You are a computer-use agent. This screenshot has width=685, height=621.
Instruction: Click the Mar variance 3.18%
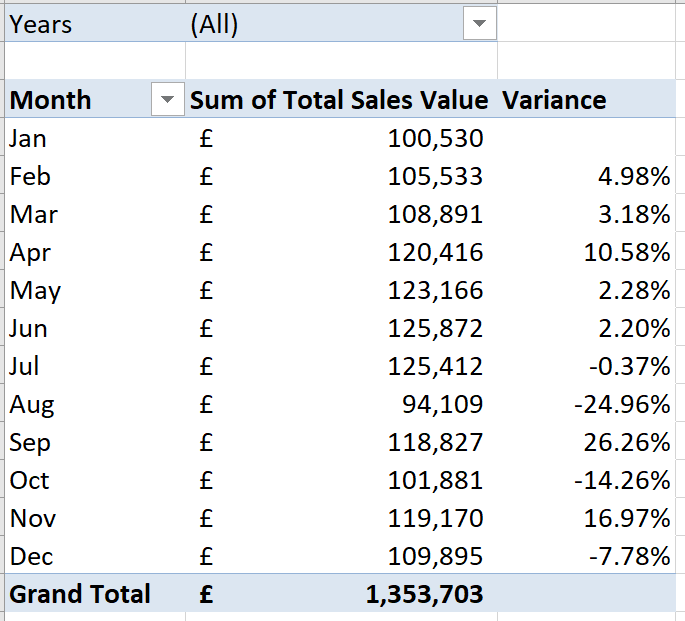(634, 215)
